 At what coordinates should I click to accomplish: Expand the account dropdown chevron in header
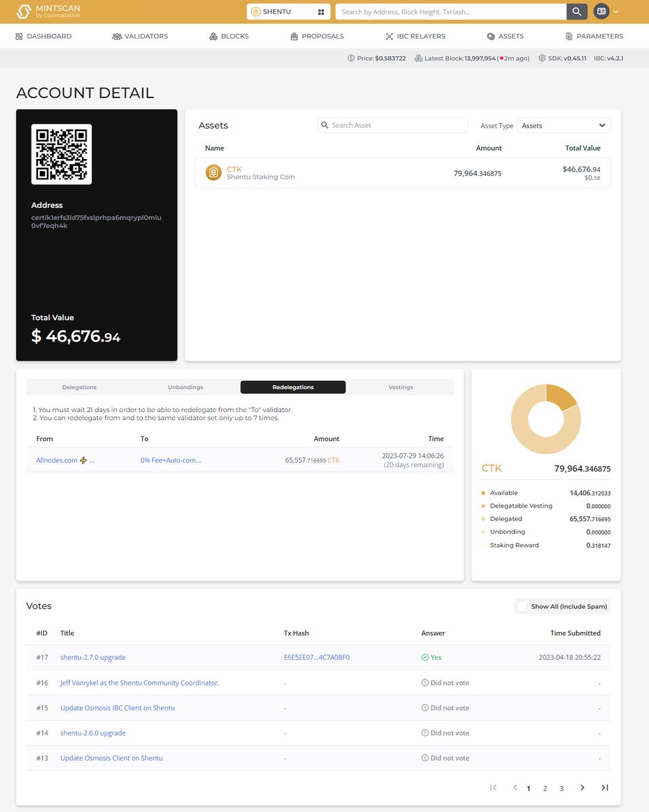pos(616,12)
